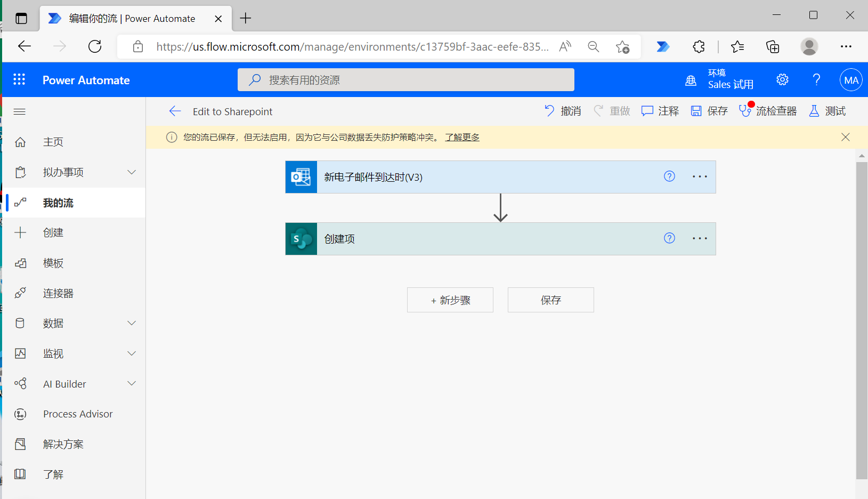Open help for the 创建项 action
The height and width of the screenshot is (499, 868).
click(x=669, y=238)
